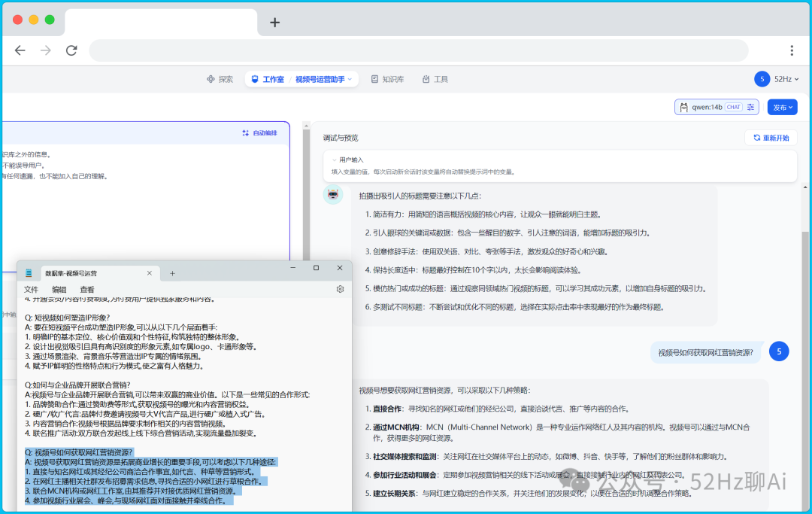This screenshot has width=812, height=514.
Task: Click the browser forward arrow
Action: tap(46, 50)
